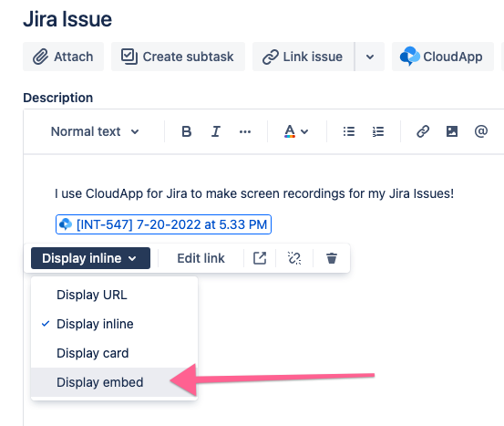Insert an image into description
504x426 pixels.
click(452, 131)
